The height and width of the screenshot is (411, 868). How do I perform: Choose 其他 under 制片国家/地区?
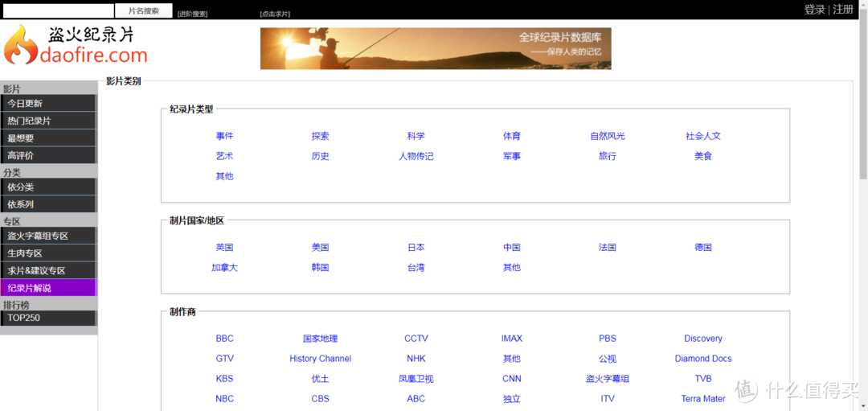(x=512, y=268)
